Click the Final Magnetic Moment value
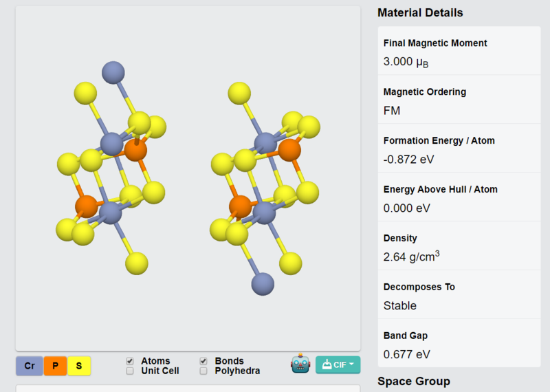Viewport: 550px width, 392px height. 406,62
